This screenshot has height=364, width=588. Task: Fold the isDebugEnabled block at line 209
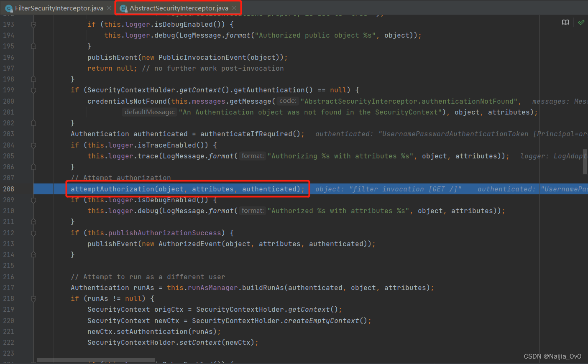pos(33,200)
